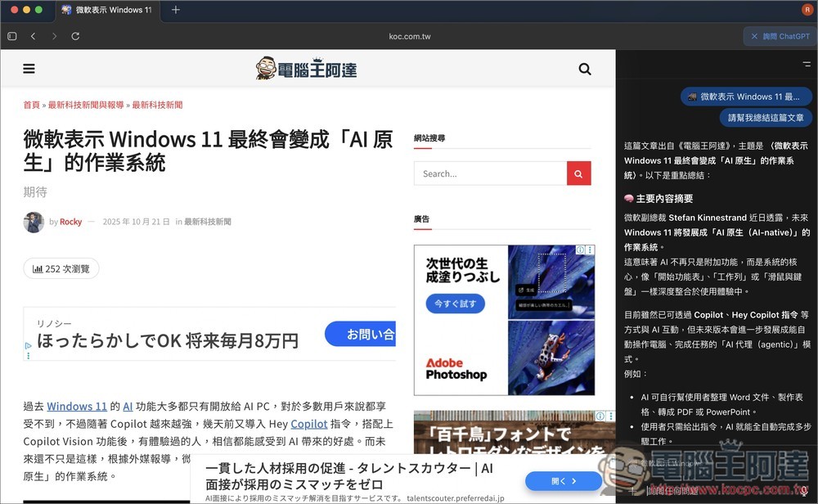Click the search magnifier icon in site header
Image resolution: width=818 pixels, height=504 pixels.
585,70
